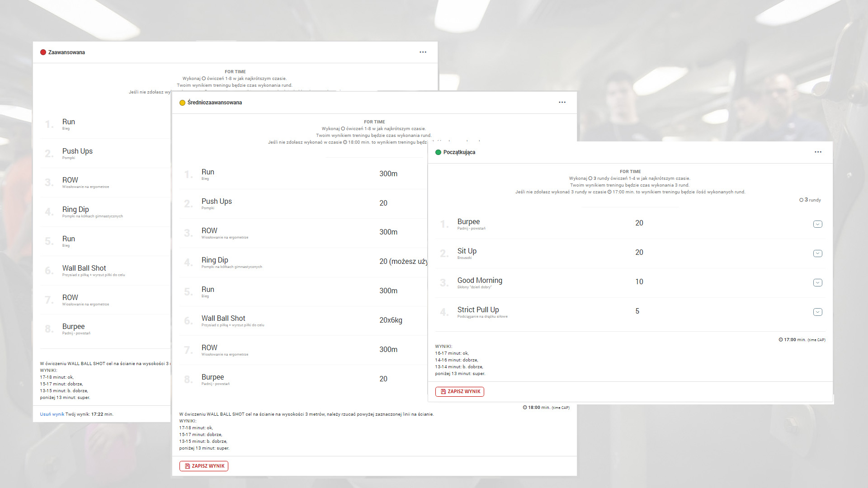Click the red Zaawansowana level dot

[x=43, y=52]
